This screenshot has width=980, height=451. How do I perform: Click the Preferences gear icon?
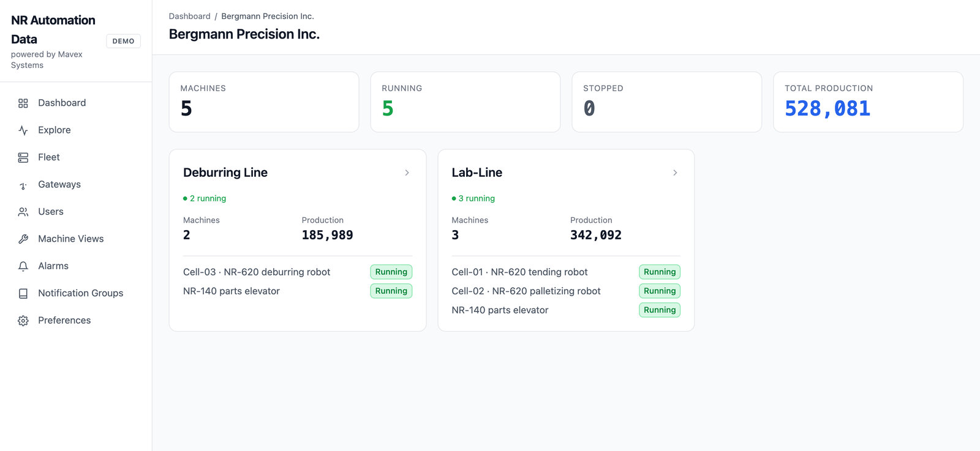click(x=23, y=321)
